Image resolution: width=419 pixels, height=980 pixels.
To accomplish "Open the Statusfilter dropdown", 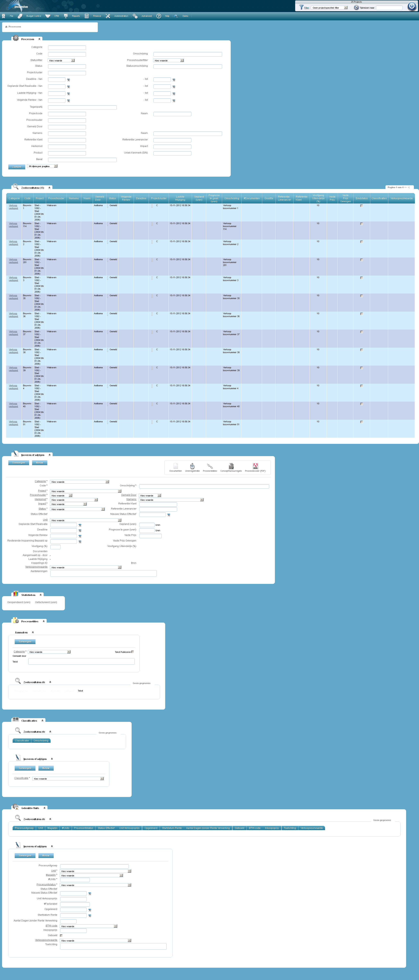I will [x=61, y=60].
